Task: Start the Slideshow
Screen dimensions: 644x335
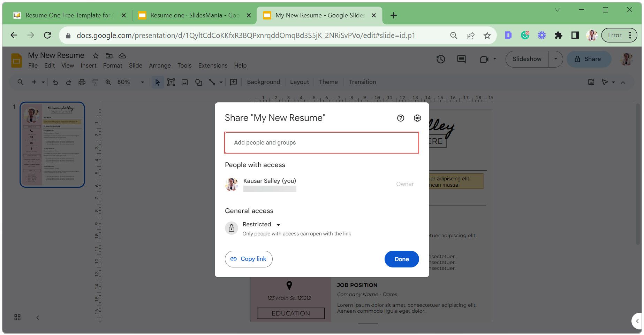Action: [x=527, y=59]
